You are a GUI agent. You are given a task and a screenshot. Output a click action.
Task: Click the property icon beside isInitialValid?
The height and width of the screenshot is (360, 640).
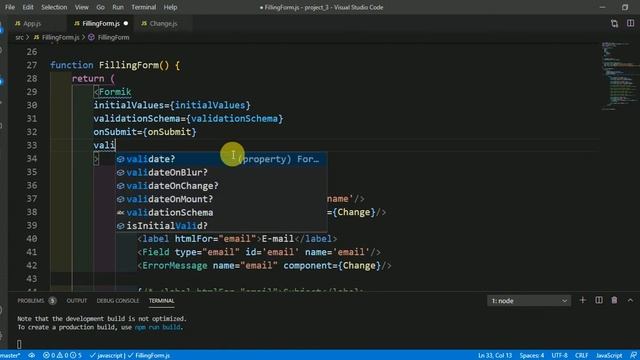pos(120,226)
